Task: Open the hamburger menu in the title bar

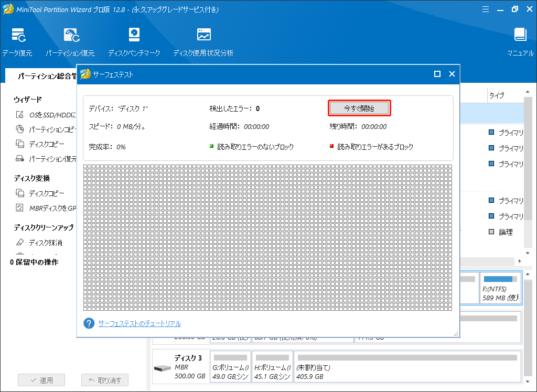Action: click(x=485, y=9)
